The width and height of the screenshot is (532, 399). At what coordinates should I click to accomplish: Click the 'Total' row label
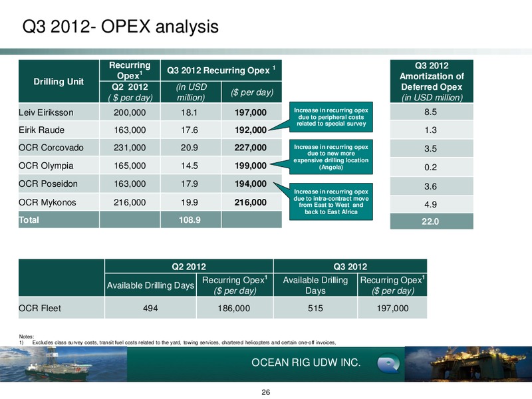(x=29, y=220)
